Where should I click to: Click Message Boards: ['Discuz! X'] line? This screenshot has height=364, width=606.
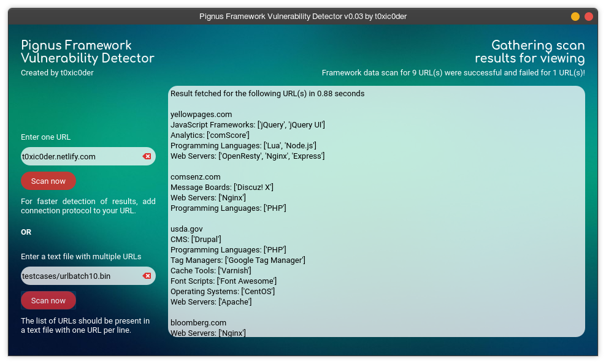[222, 188]
